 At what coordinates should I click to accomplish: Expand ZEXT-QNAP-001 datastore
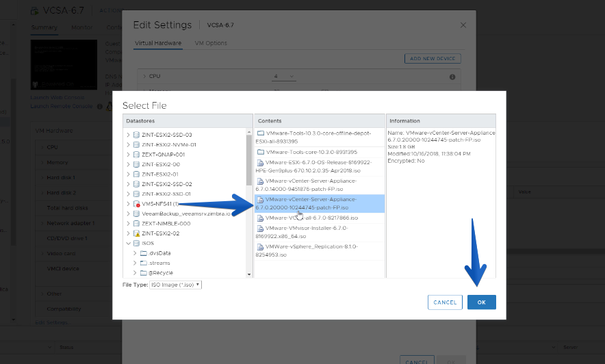[x=128, y=155]
